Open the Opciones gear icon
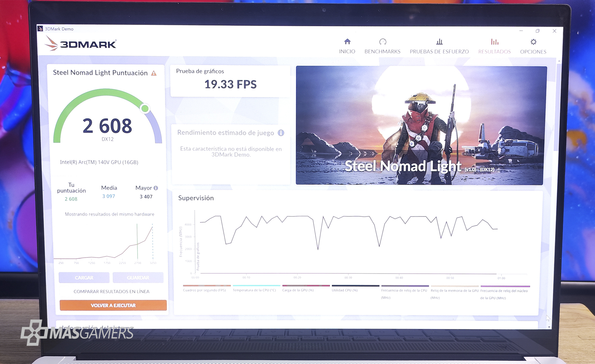The width and height of the screenshot is (595, 364). 533,42
